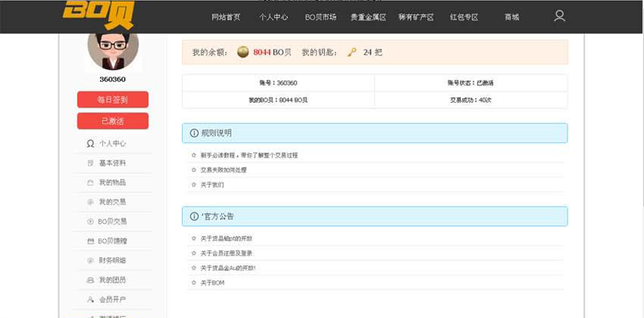644x318 pixels.
Task: Open 基本资料 in the sidebar
Action: pyautogui.click(x=113, y=163)
